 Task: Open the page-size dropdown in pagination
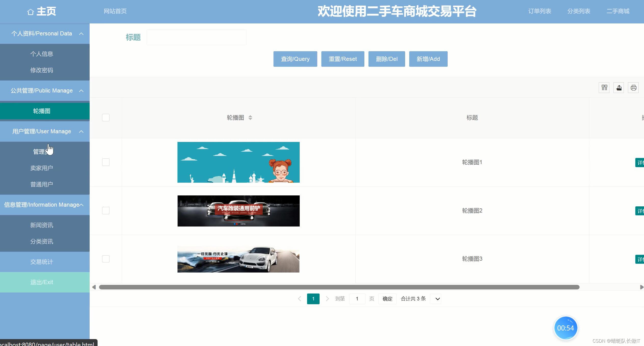[x=435, y=299]
